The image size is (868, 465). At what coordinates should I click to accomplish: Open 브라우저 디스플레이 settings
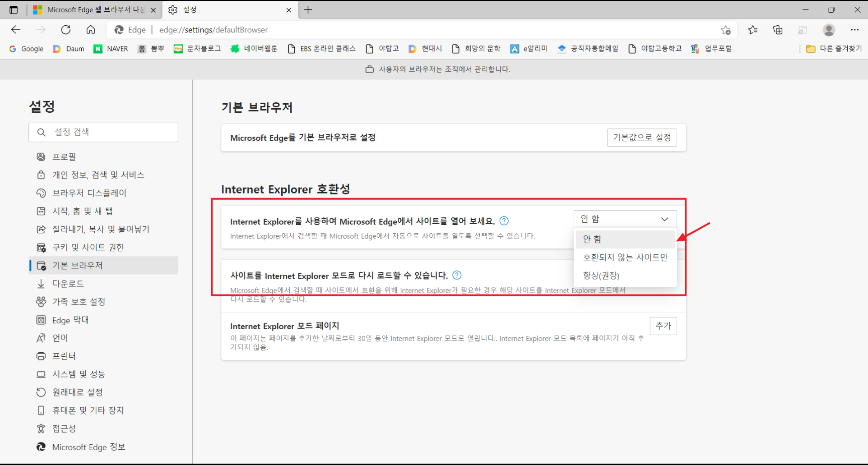tap(103, 193)
